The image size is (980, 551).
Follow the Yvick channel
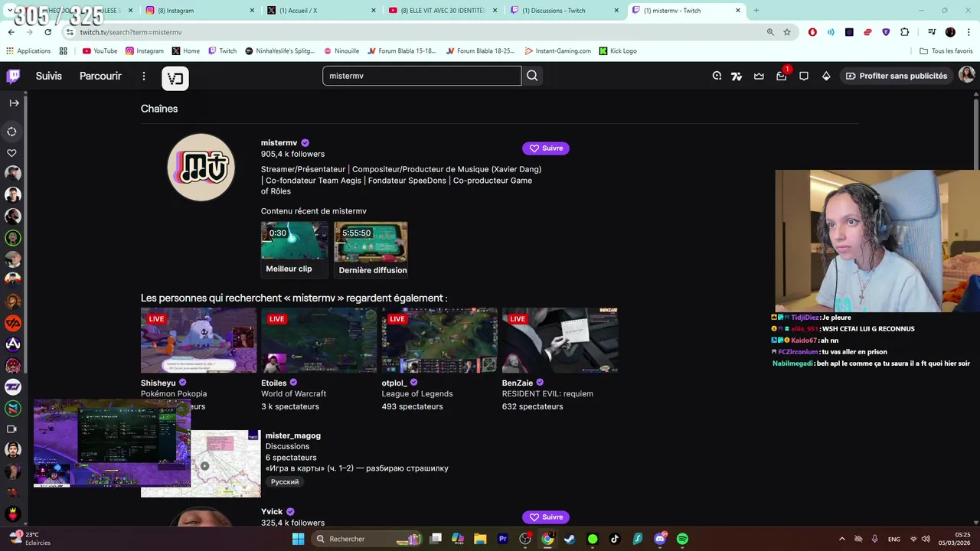545,517
